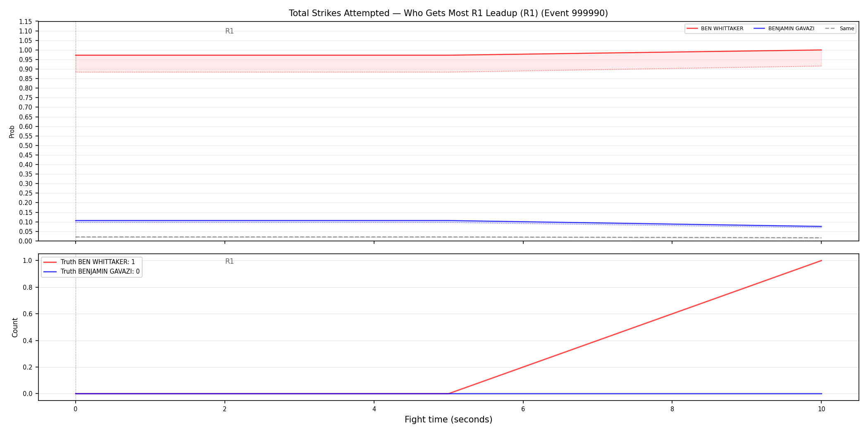Click 'Truth BEN WHITTAKER: 1' legend entry
Image resolution: width=868 pixels, height=434 pixels.
coord(89,262)
